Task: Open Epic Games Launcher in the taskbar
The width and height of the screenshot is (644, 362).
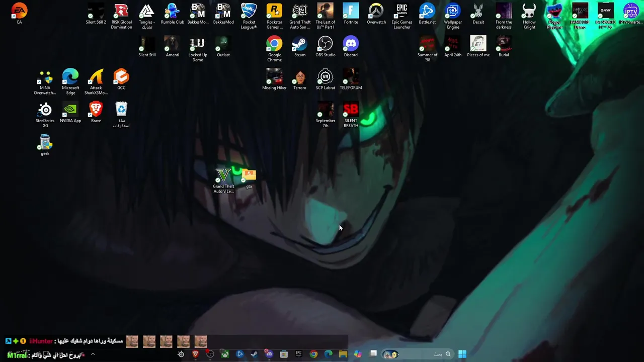Action: pos(298,354)
